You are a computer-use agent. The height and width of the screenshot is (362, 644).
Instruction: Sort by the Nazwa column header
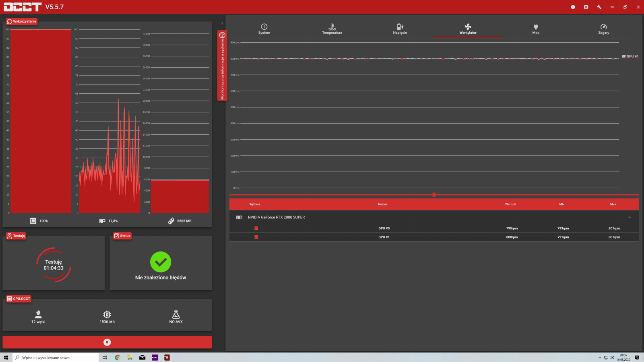(383, 204)
